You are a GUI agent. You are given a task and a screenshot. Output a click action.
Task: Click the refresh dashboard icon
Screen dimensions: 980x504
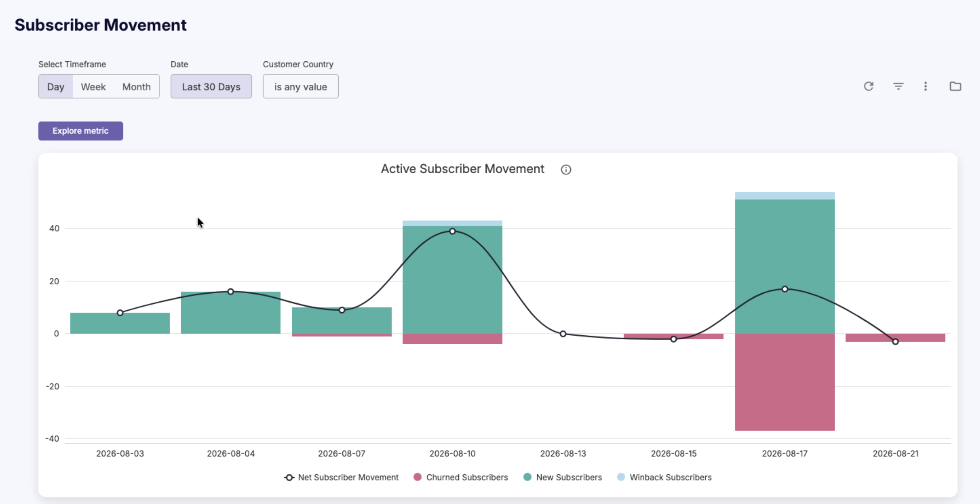click(x=868, y=86)
